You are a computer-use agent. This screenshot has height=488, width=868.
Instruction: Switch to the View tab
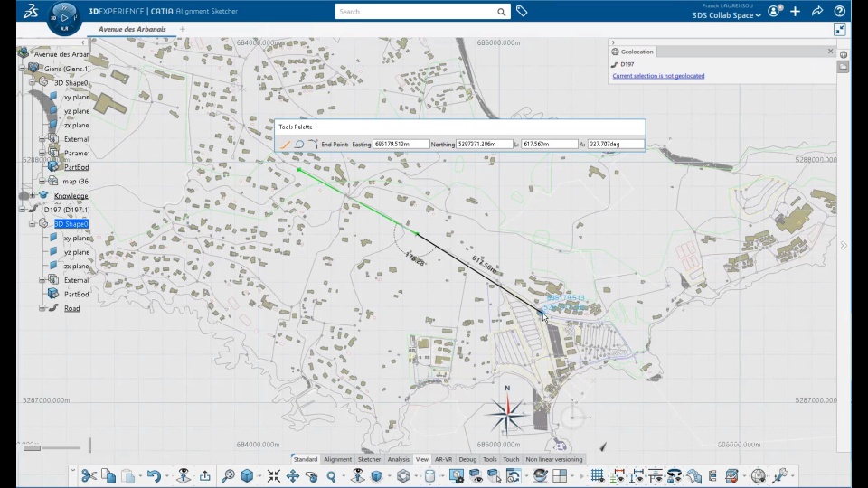[422, 459]
